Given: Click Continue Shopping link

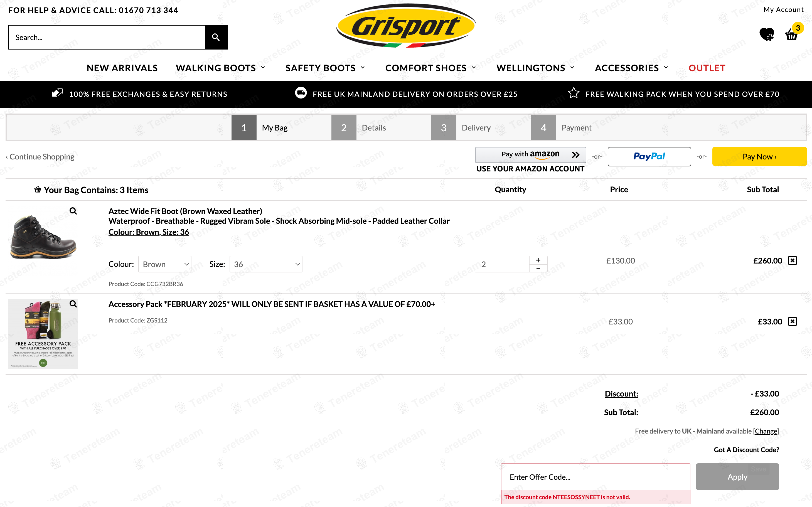Looking at the screenshot, I should click(x=40, y=157).
